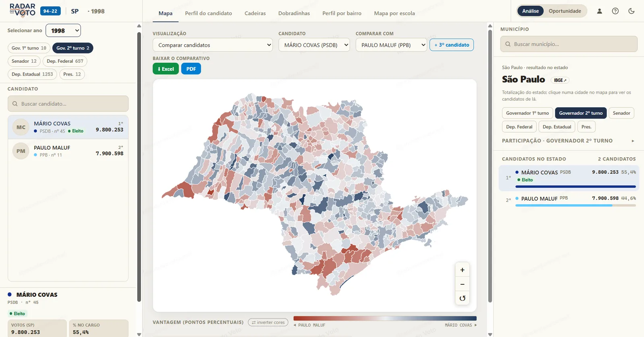Click the VOTOS (SP) 9.800.253 card
644x337 pixels.
pyautogui.click(x=37, y=328)
